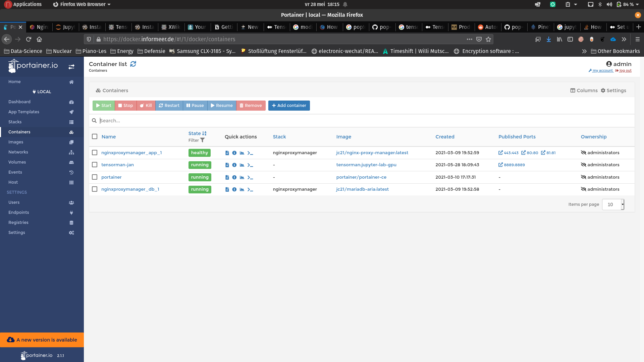Refresh container list with reload icon
Image resolution: width=644 pixels, height=362 pixels.
[x=133, y=64]
